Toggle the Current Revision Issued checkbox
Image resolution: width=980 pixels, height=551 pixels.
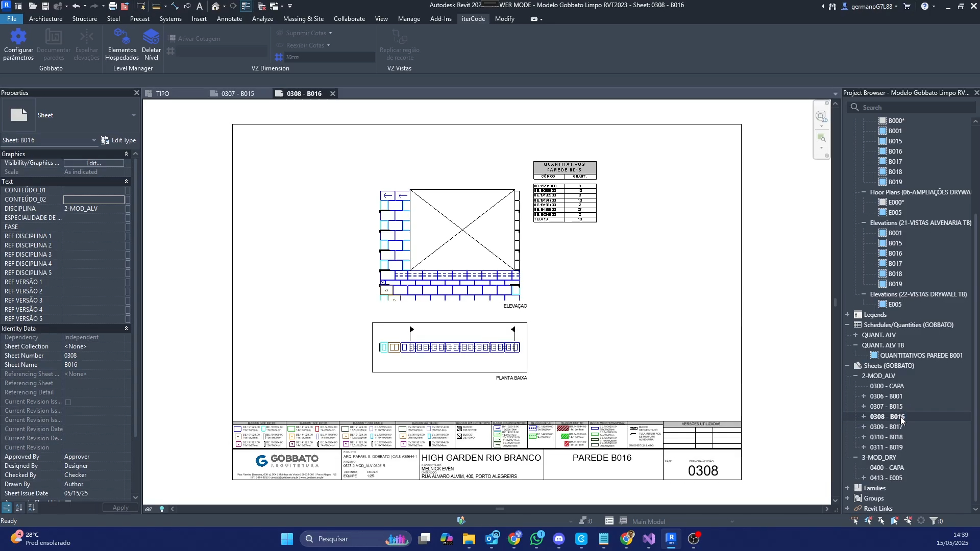click(68, 402)
